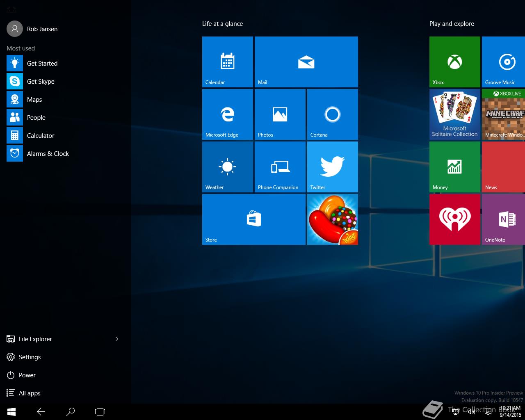Open Get Skype app
Viewport: 525px width, 420px height.
tap(66, 81)
